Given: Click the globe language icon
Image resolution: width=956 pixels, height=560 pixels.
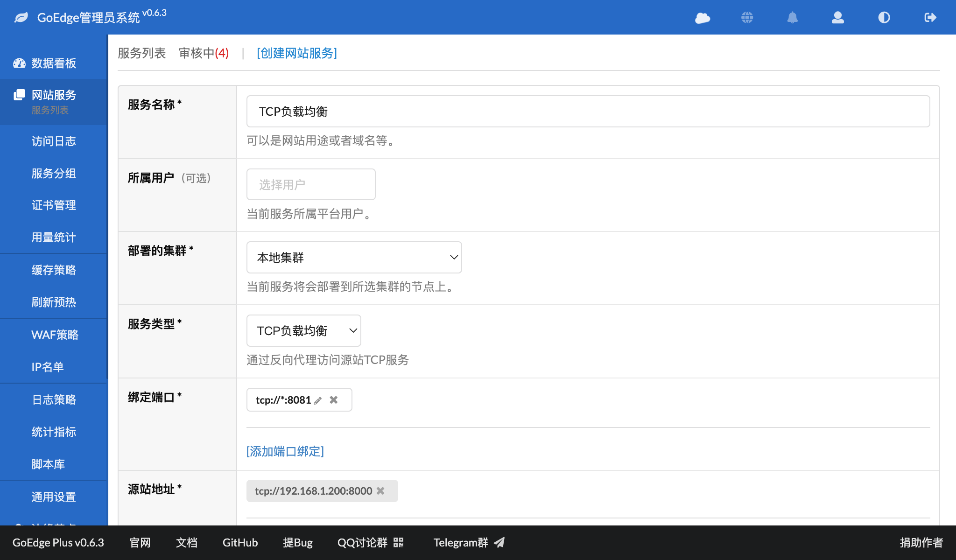Looking at the screenshot, I should pyautogui.click(x=747, y=18).
